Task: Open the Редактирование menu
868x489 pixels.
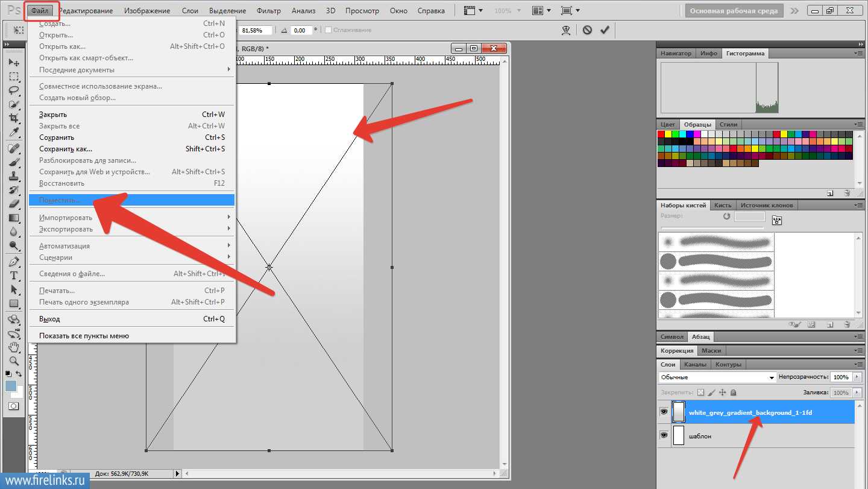Action: tap(86, 11)
